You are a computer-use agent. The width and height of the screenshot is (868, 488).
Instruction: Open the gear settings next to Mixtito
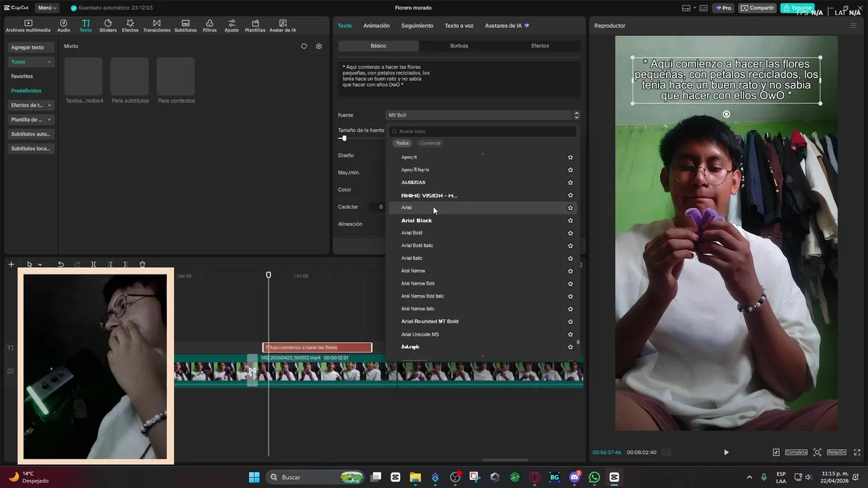pos(319,46)
